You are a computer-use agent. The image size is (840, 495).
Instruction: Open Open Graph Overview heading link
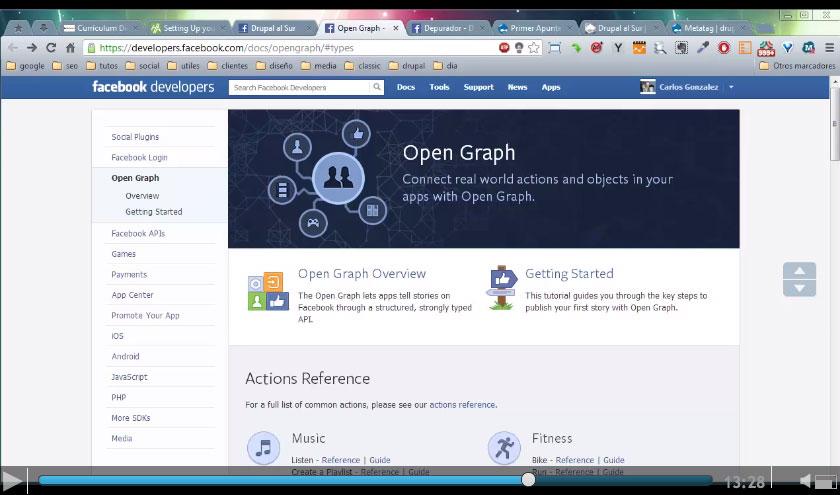coord(362,273)
